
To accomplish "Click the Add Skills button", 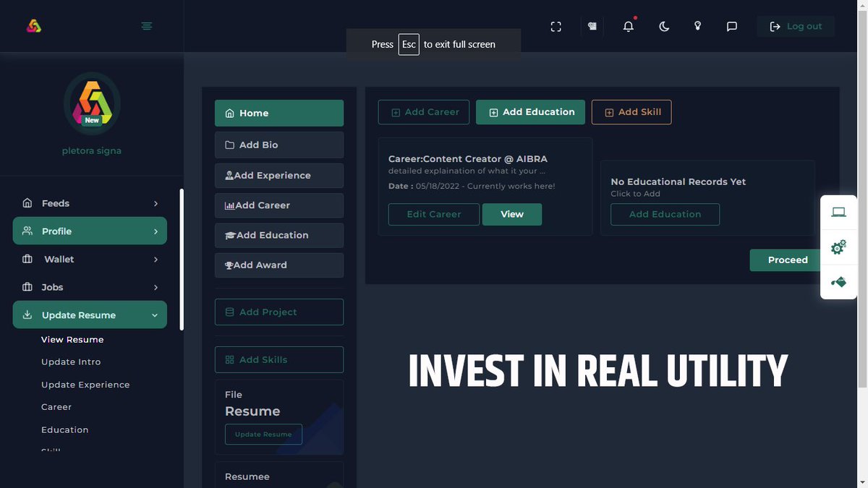I will pos(279,359).
